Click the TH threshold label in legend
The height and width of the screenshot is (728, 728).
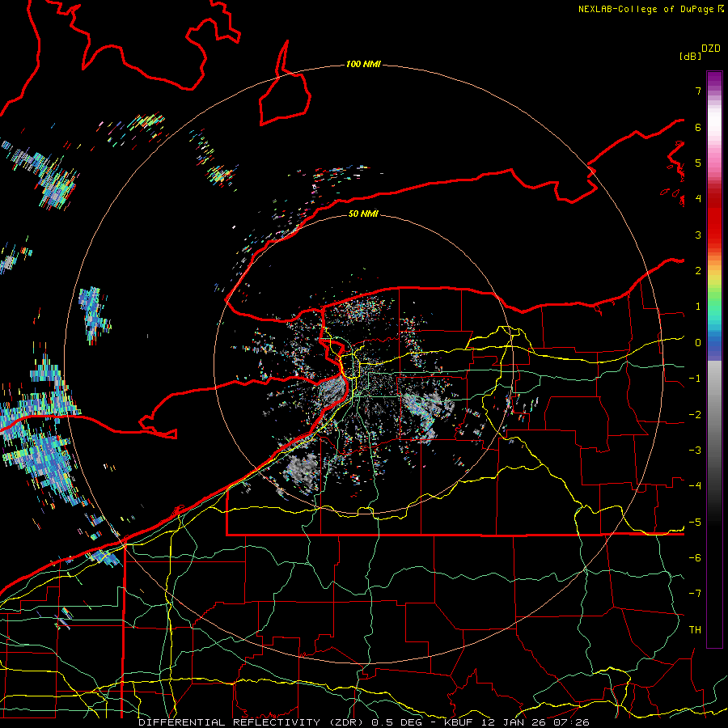695,630
